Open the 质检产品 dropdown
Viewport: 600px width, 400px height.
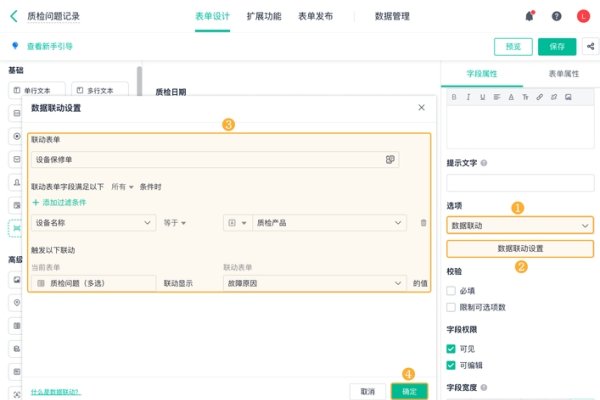[329, 223]
